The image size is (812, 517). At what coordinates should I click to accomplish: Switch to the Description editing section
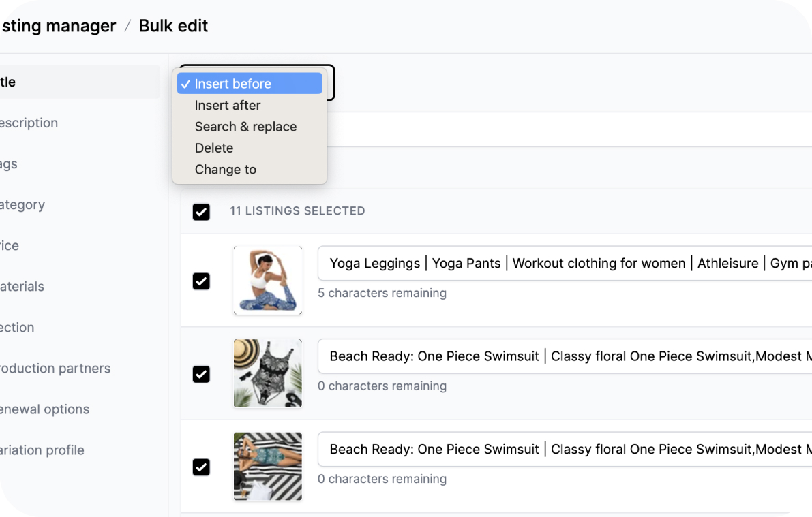(x=41, y=123)
